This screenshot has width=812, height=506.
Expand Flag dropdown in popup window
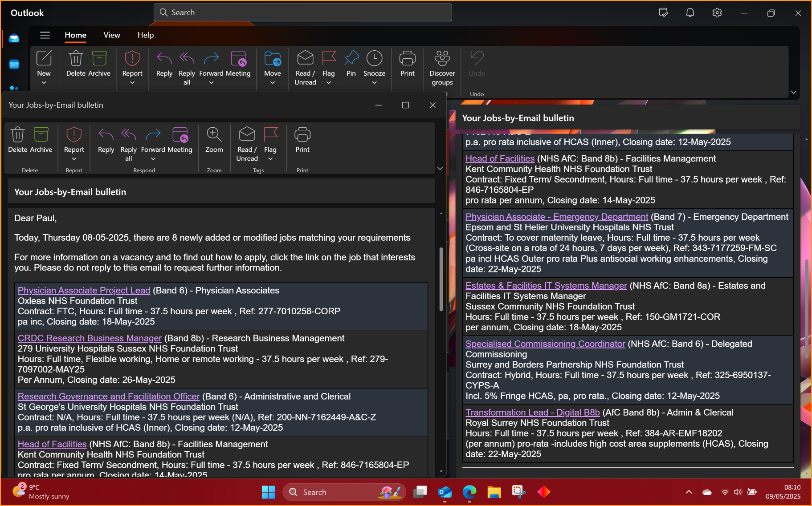coord(270,159)
